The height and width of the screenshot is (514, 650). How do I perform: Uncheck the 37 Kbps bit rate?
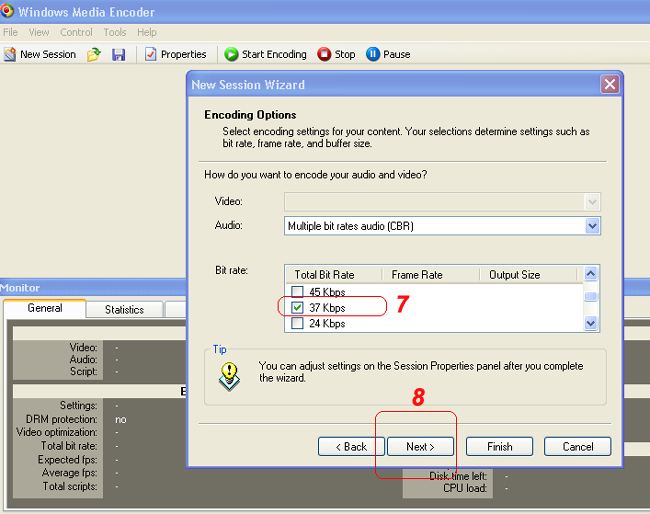click(x=297, y=308)
